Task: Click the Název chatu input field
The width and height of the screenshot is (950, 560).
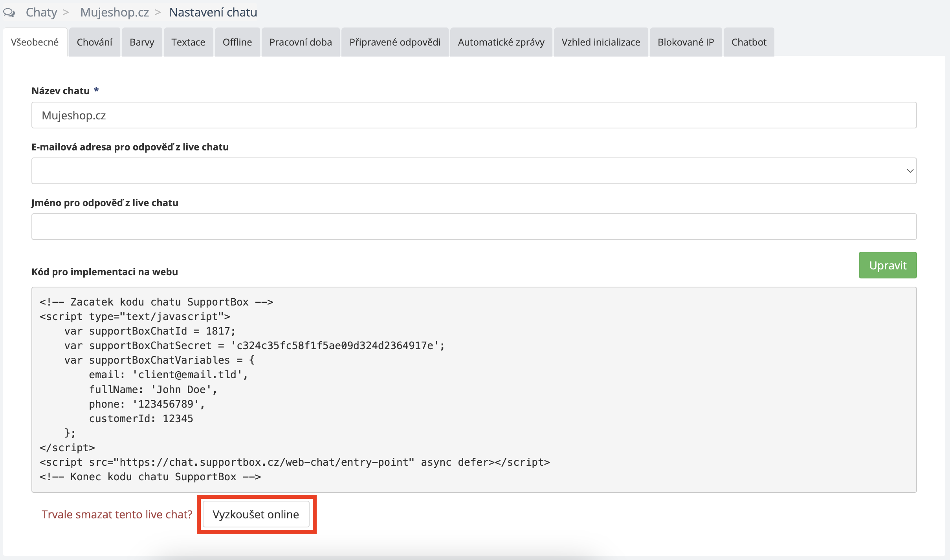Action: click(x=474, y=115)
